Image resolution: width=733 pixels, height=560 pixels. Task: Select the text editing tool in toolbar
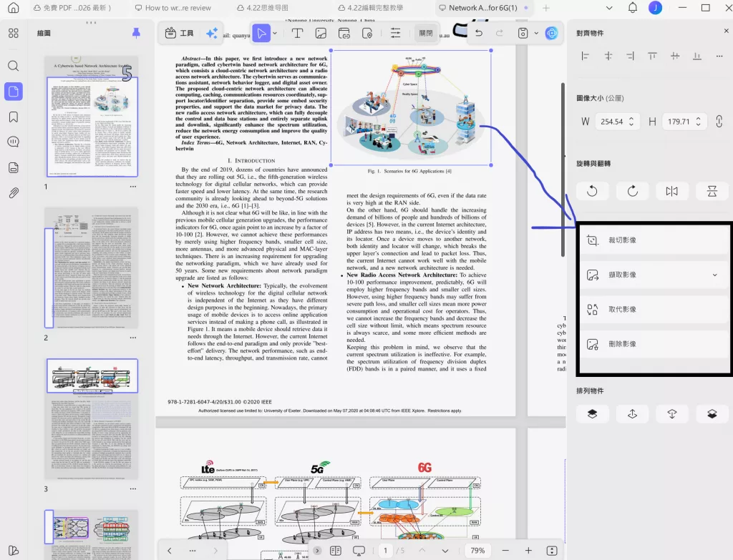pos(297,33)
